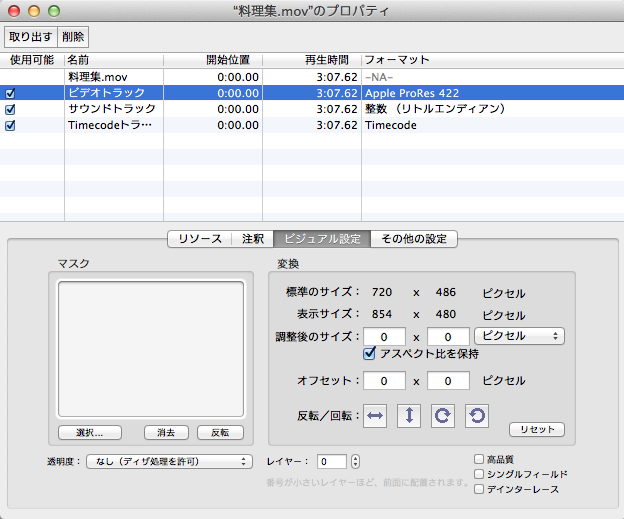Rotate the video counterclockwise

(477, 416)
